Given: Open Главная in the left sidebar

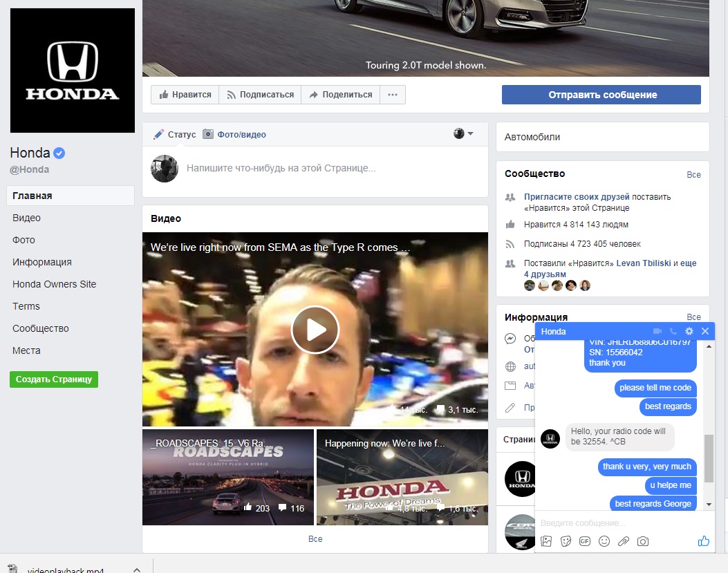Looking at the screenshot, I should [x=71, y=196].
